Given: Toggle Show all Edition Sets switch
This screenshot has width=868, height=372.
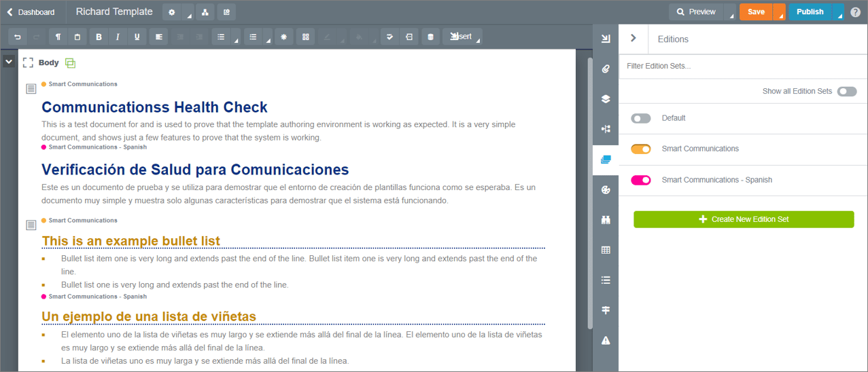Looking at the screenshot, I should (x=846, y=91).
